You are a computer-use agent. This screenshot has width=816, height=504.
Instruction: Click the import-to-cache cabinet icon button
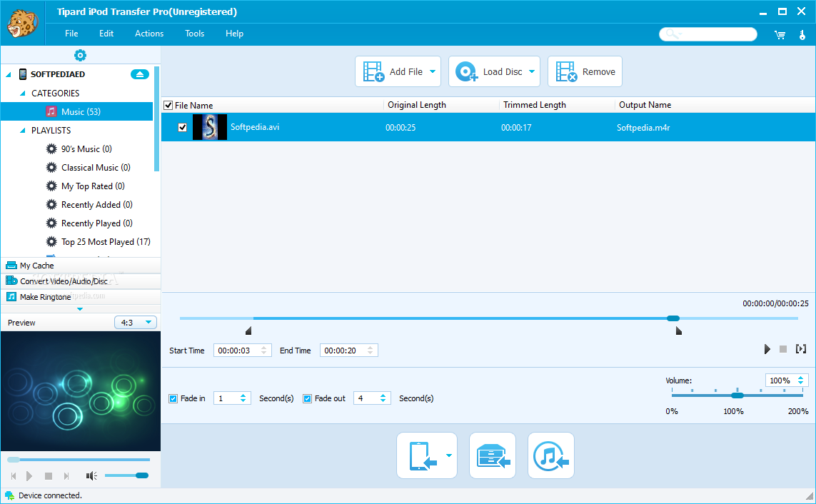coord(493,455)
